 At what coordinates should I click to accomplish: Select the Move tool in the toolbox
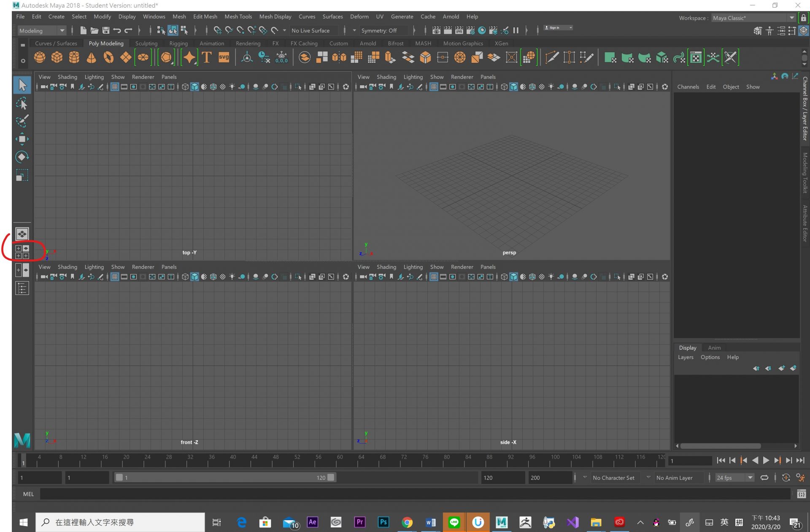(22, 139)
